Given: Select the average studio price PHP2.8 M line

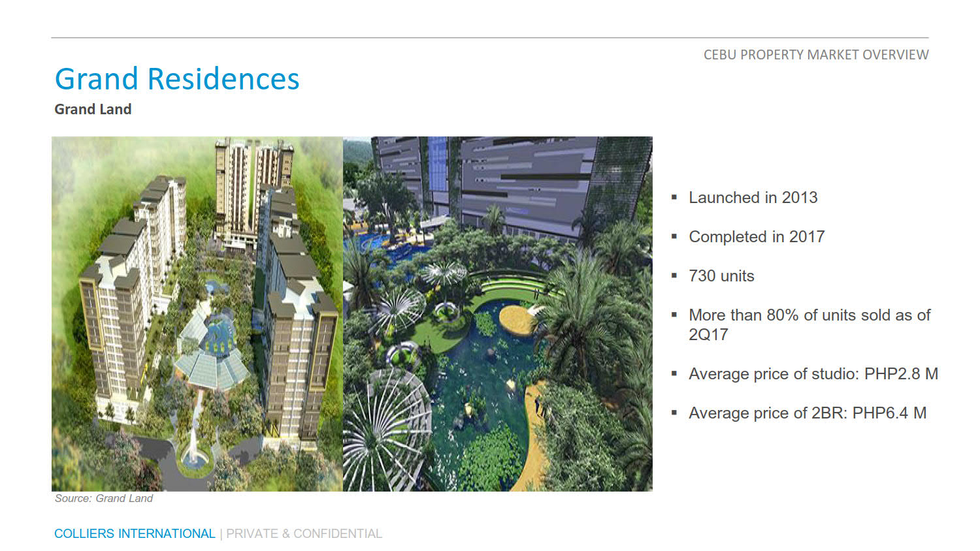Looking at the screenshot, I should click(x=813, y=374).
